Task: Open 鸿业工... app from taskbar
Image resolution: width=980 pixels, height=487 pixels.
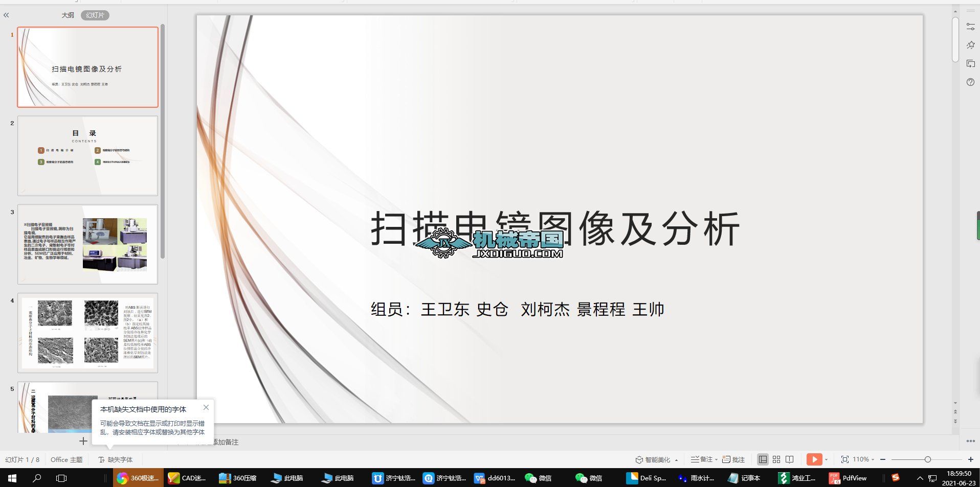Action: [798, 478]
